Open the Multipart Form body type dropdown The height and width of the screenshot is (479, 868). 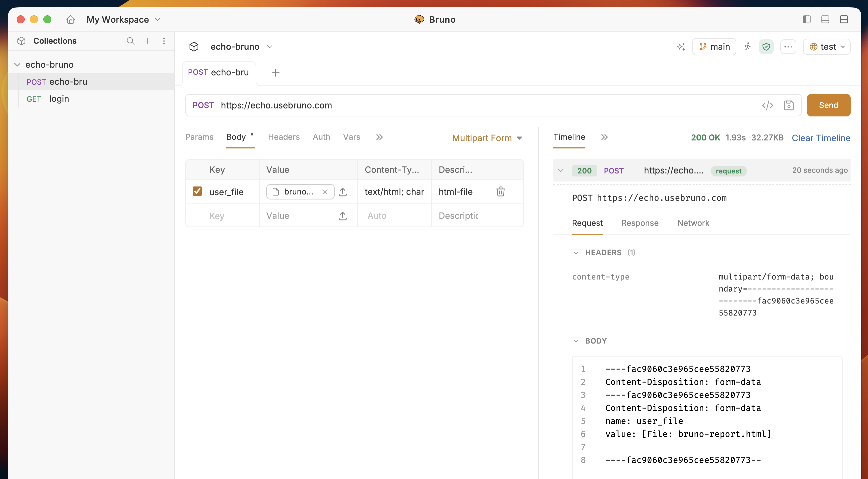(x=487, y=138)
